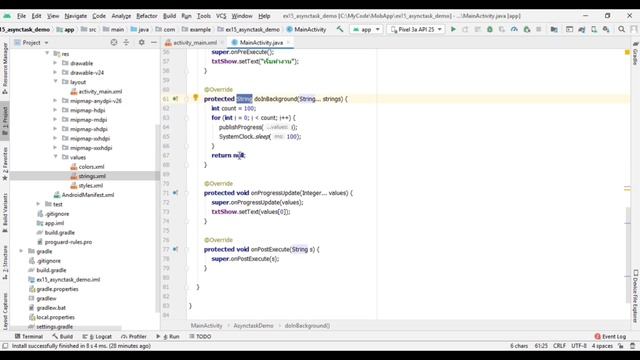Launch the profiler from the toolbar gauge icon
The width and height of the screenshot is (640, 360).
514,29
